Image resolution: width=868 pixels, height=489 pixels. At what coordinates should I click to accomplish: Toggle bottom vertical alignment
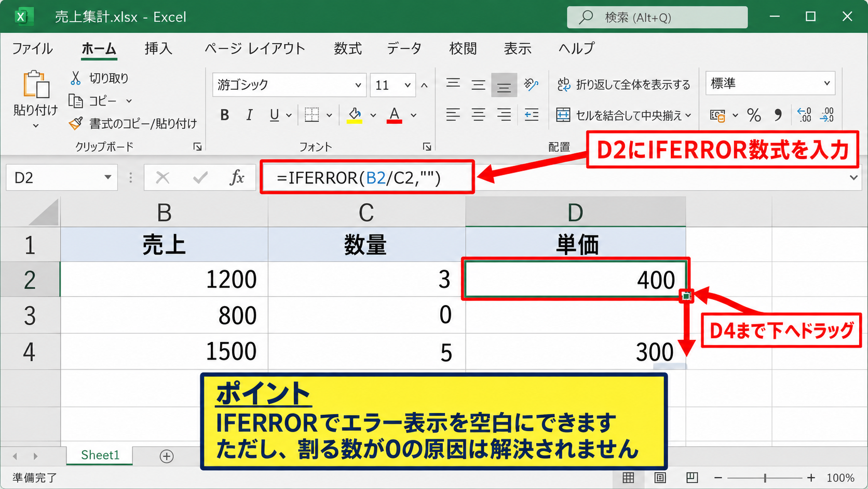504,85
